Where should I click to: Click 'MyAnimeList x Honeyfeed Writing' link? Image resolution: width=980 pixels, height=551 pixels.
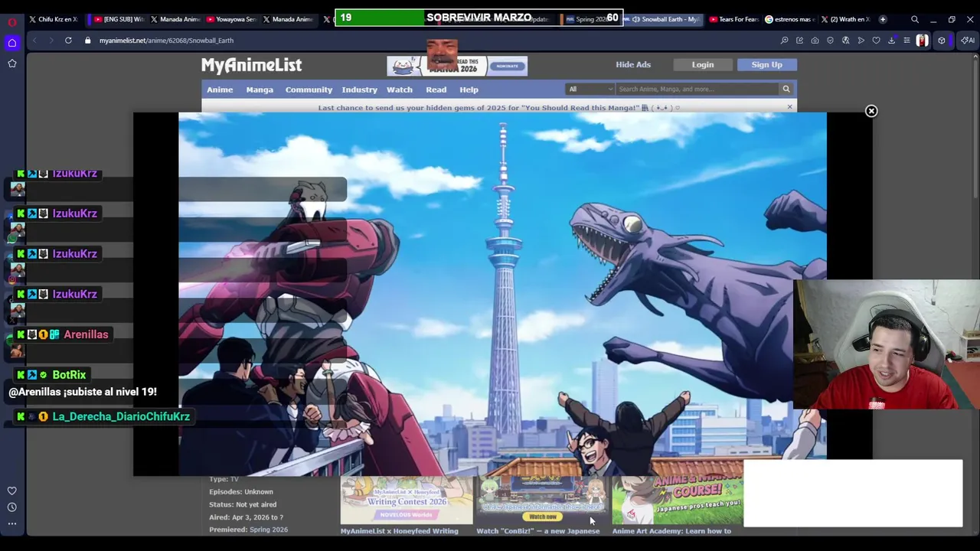click(399, 530)
